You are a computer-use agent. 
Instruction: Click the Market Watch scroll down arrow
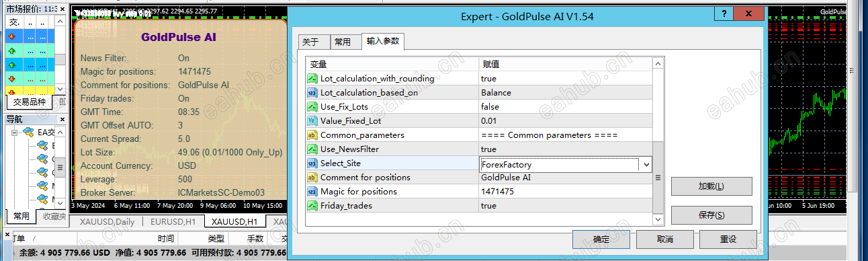coord(60,89)
